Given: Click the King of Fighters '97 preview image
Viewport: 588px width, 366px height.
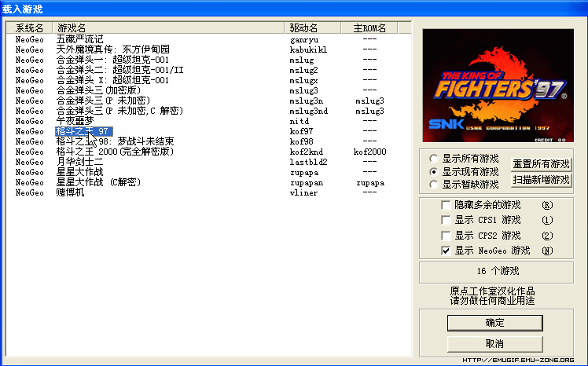Looking at the screenshot, I should pyautogui.click(x=498, y=86).
